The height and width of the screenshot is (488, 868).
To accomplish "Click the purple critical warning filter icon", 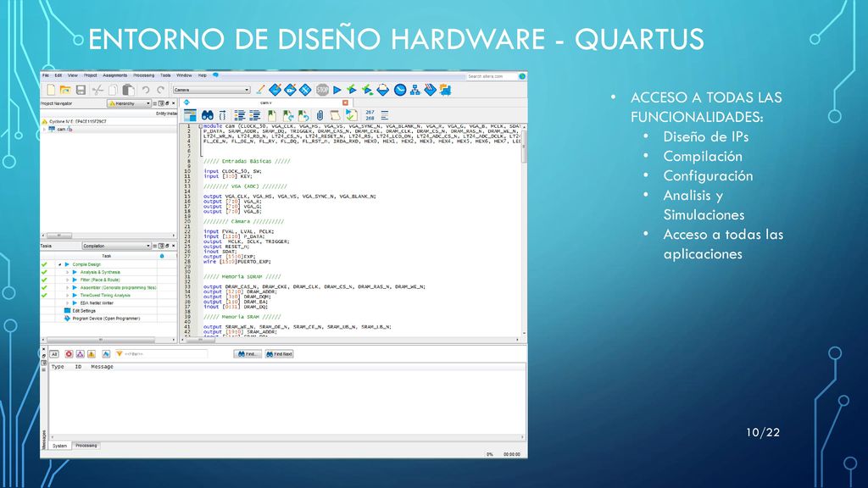I will click(81, 354).
